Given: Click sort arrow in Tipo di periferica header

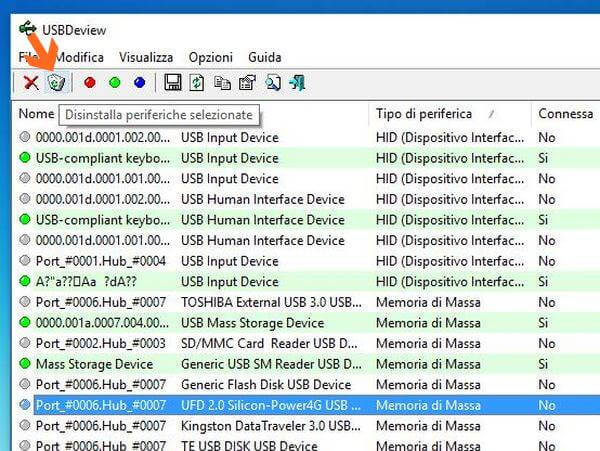Looking at the screenshot, I should tap(492, 114).
